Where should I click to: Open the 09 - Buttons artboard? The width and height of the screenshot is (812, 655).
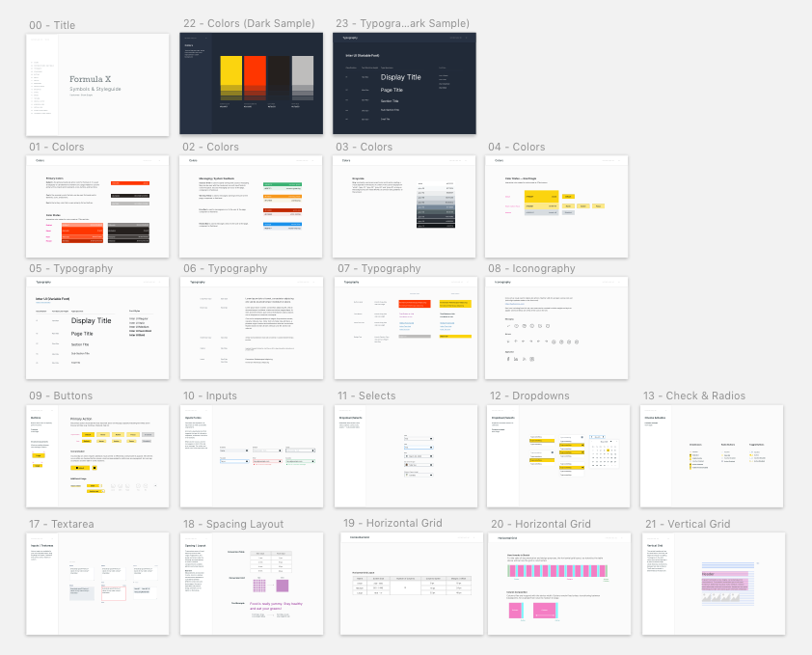click(97, 456)
